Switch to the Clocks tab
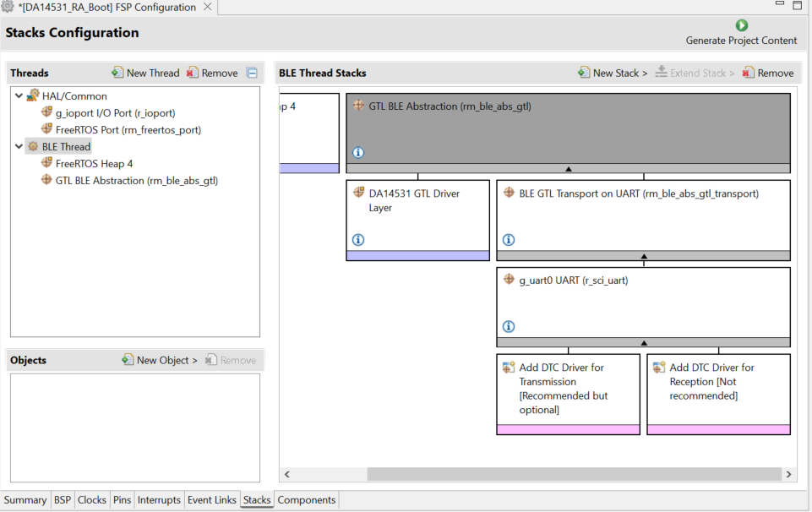 [91, 499]
